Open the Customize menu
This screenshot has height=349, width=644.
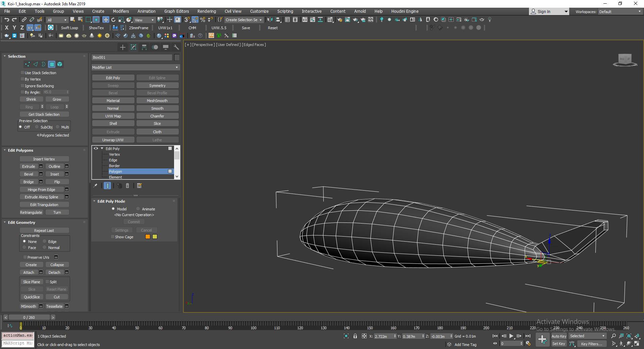(x=259, y=11)
